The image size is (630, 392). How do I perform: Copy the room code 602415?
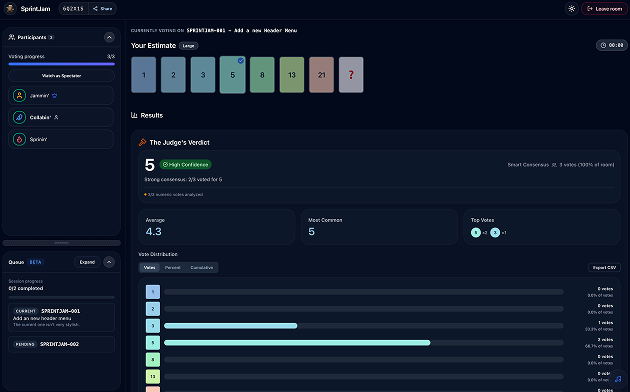(73, 8)
